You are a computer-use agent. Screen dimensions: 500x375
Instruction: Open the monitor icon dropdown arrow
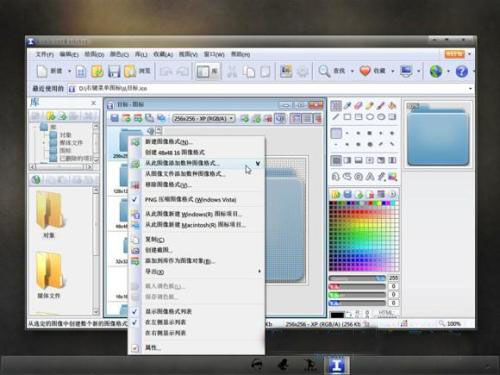[419, 71]
